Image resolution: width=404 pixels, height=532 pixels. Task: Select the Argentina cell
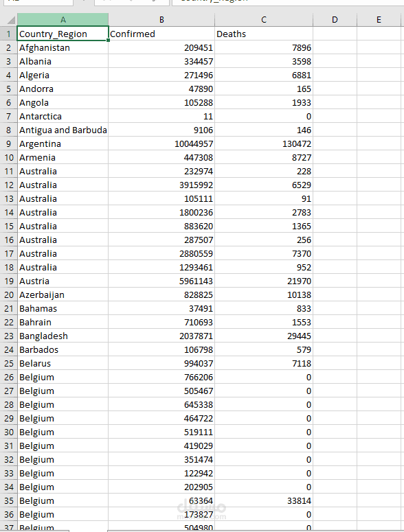[63, 144]
